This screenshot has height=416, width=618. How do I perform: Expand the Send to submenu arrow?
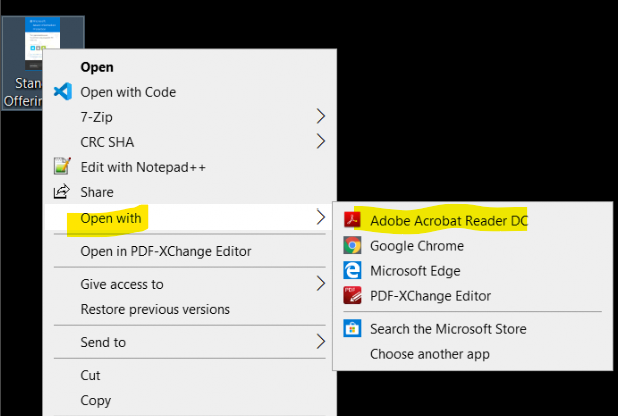pos(321,342)
